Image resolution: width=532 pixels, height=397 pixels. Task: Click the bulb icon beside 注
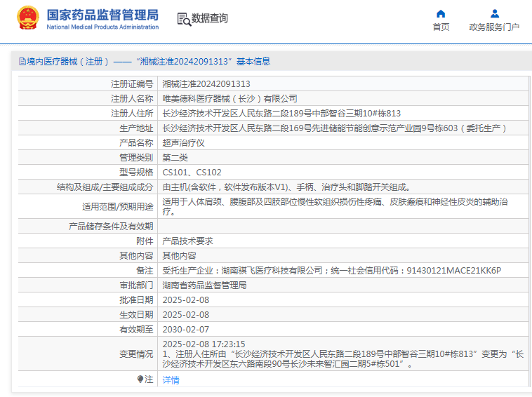pos(140,379)
